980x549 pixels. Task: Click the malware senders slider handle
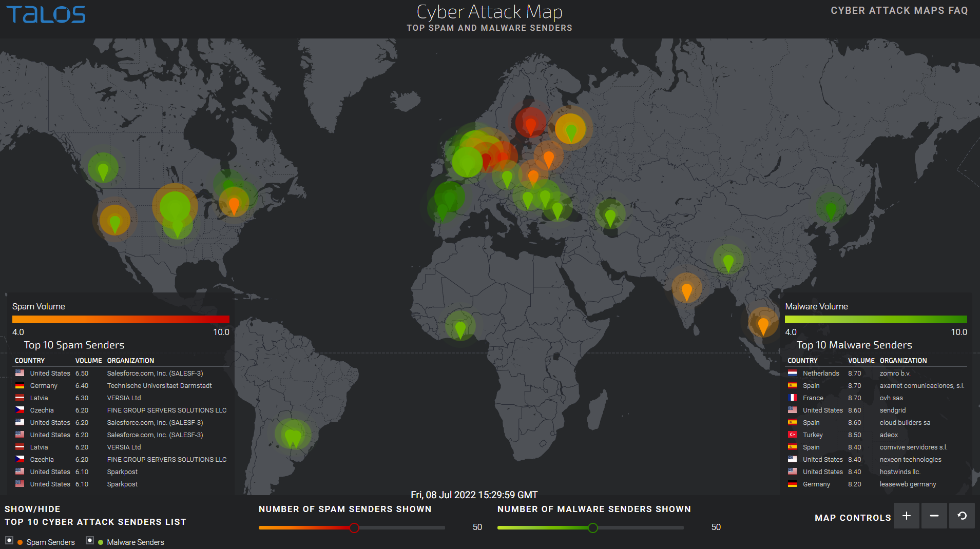pos(593,528)
